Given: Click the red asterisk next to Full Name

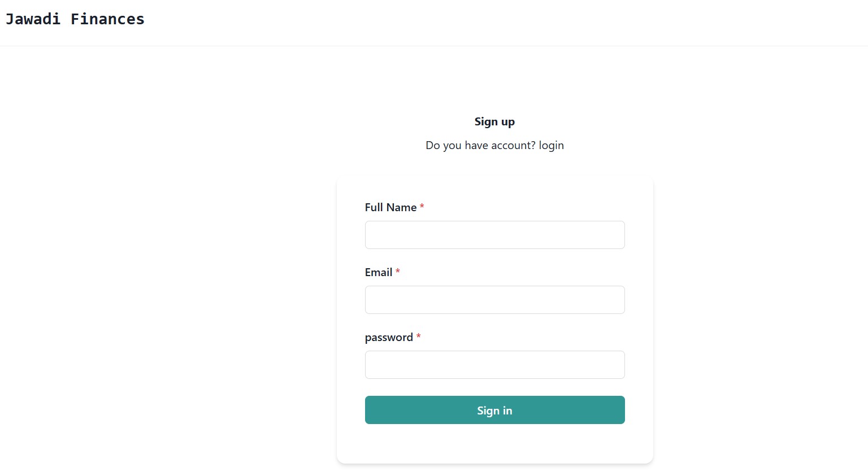Looking at the screenshot, I should coord(422,207).
